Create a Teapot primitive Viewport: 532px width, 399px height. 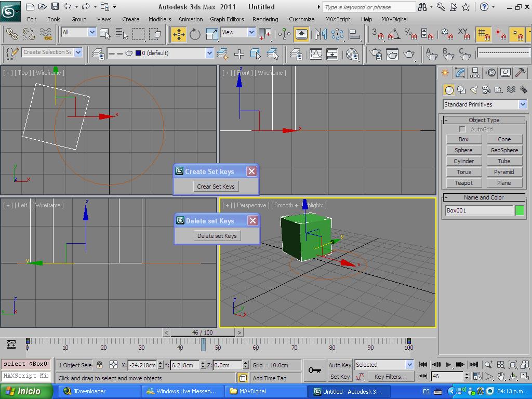coord(463,183)
